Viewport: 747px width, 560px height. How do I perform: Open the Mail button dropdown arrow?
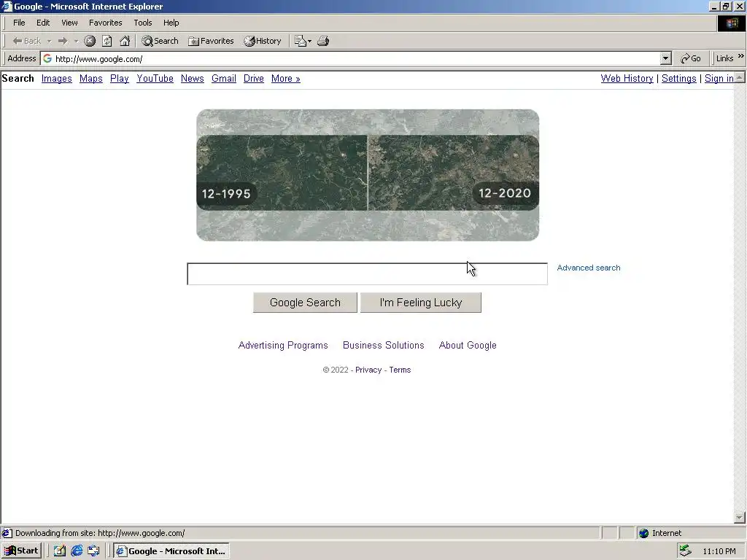click(x=309, y=41)
